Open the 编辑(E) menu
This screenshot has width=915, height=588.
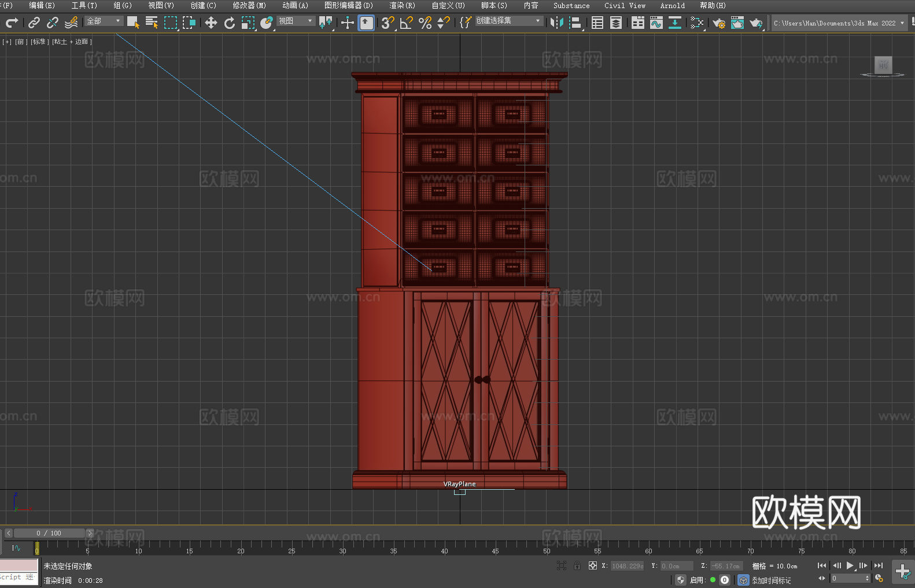pos(42,5)
